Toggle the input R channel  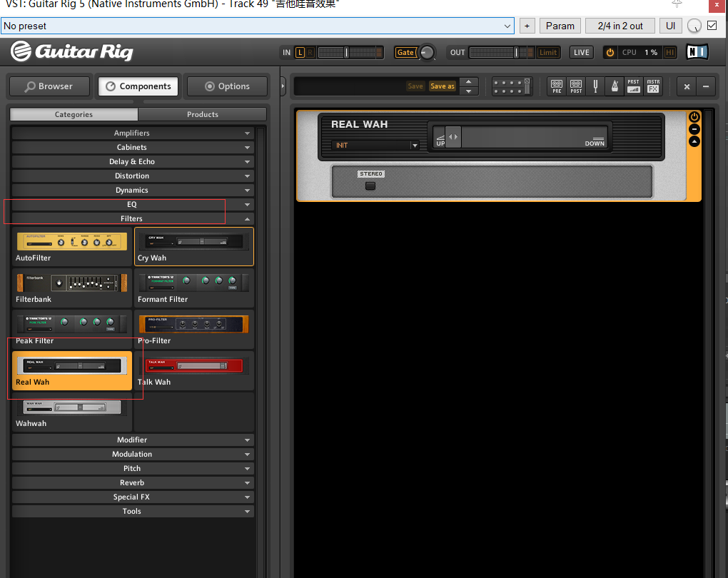click(310, 53)
